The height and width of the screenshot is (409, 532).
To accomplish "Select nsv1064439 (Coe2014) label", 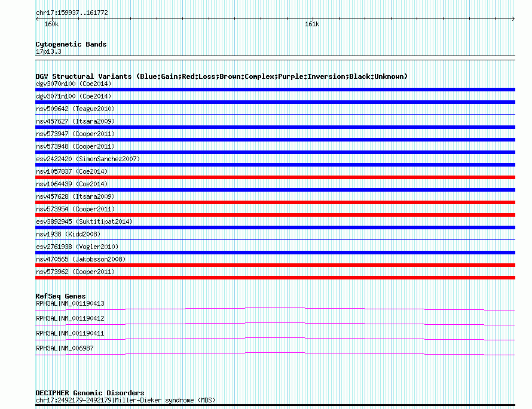I will (x=72, y=184).
